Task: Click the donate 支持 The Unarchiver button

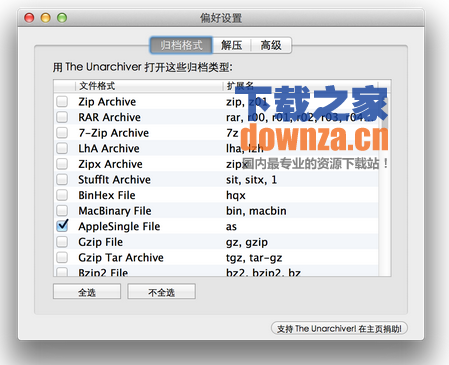Action: 339,329
